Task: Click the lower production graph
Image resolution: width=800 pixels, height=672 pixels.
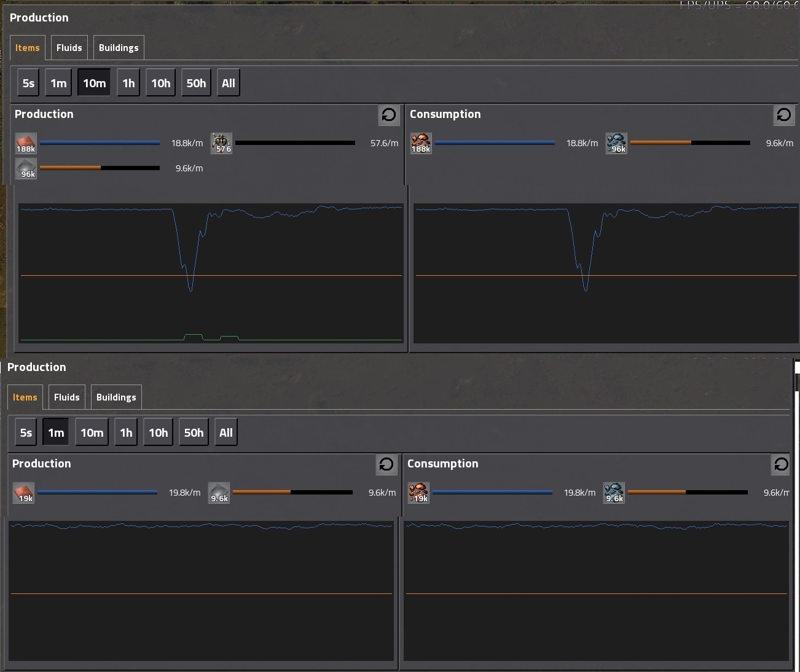Action: (202, 591)
